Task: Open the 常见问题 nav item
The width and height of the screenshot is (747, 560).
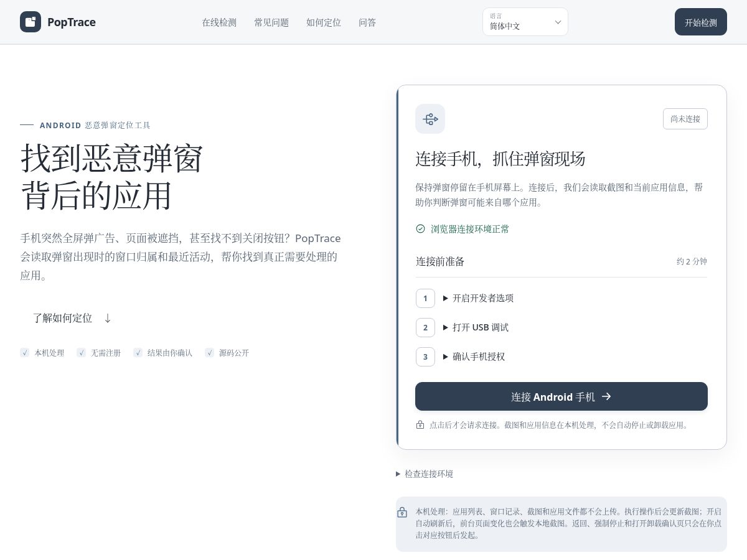Action: [271, 22]
